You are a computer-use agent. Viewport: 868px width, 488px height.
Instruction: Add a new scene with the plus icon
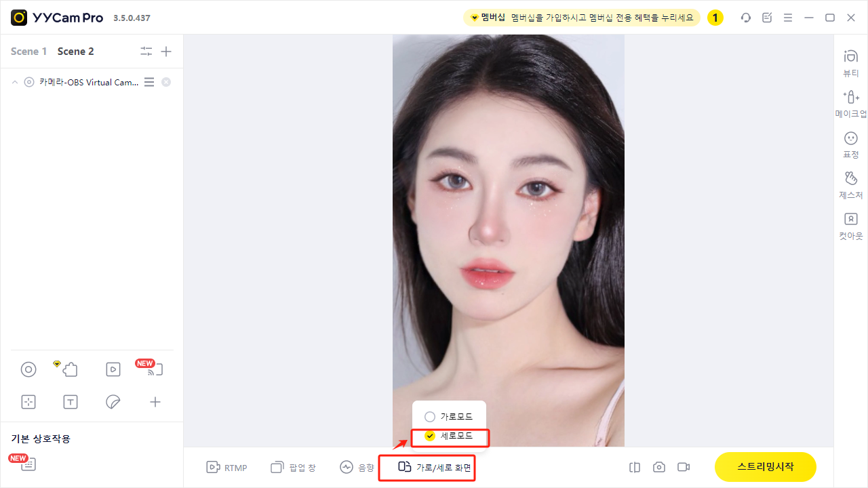(x=166, y=52)
